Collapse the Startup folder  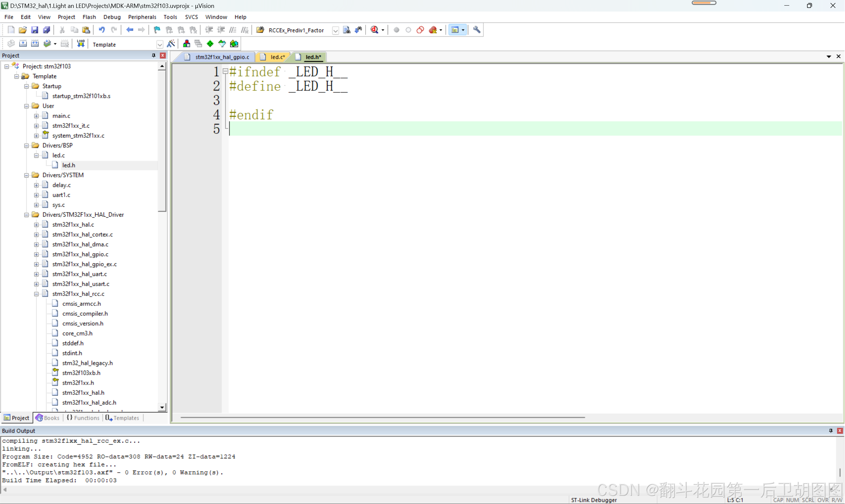click(x=26, y=86)
